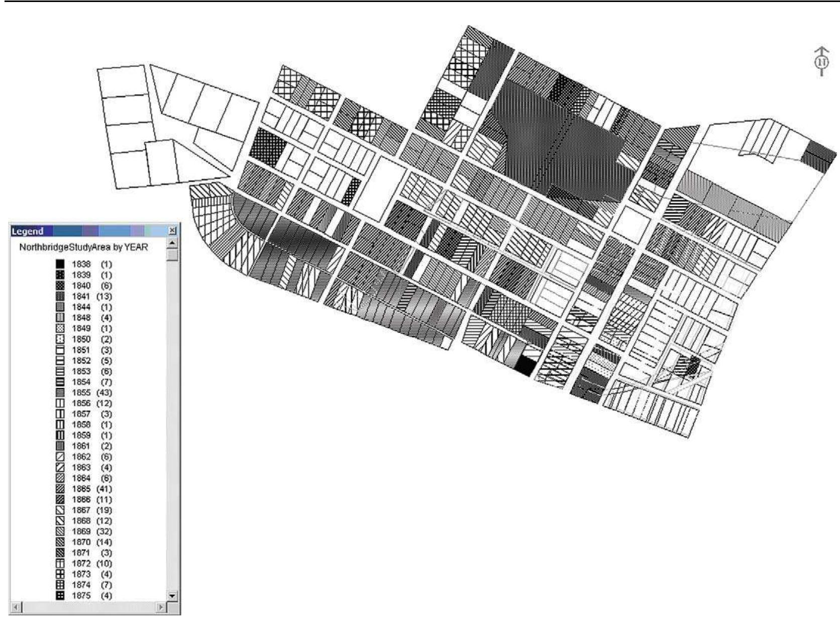
Task: Click the 1869 diagonal-hatch legend swatch
Action: pos(60,531)
